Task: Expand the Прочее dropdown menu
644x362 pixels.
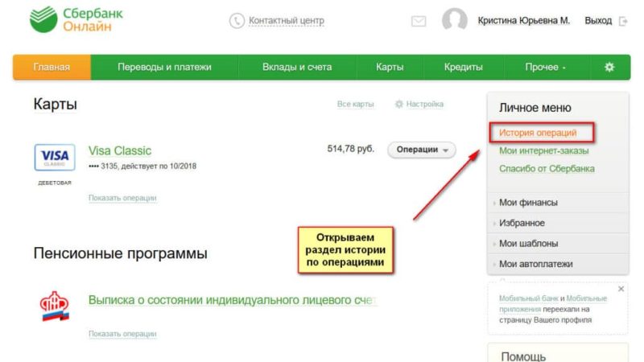Action: pyautogui.click(x=546, y=67)
